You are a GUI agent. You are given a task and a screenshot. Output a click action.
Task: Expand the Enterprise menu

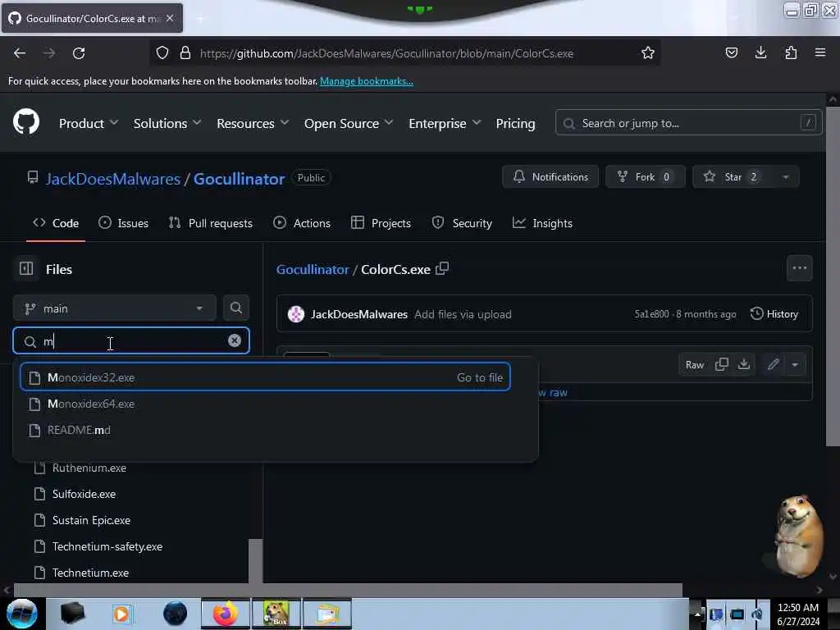(x=445, y=123)
